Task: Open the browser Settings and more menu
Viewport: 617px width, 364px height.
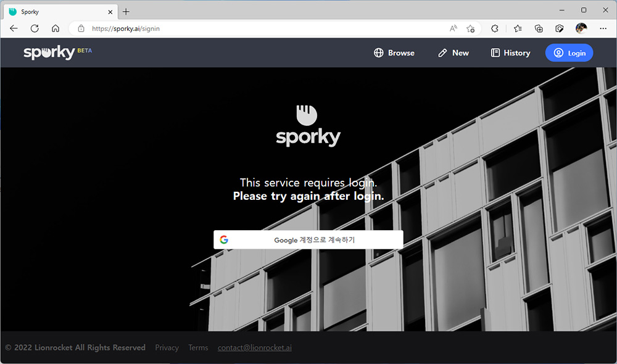Action: click(x=603, y=28)
